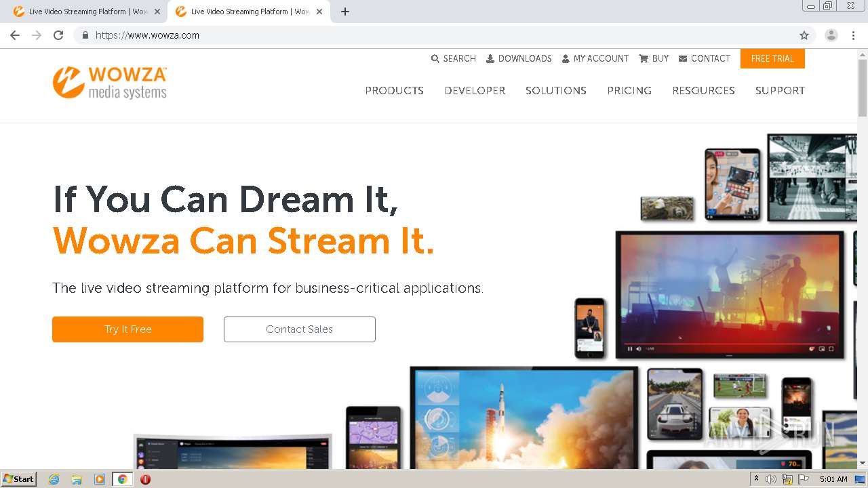Viewport: 868px width, 488px height.
Task: Open the Windows Start menu
Action: click(18, 479)
